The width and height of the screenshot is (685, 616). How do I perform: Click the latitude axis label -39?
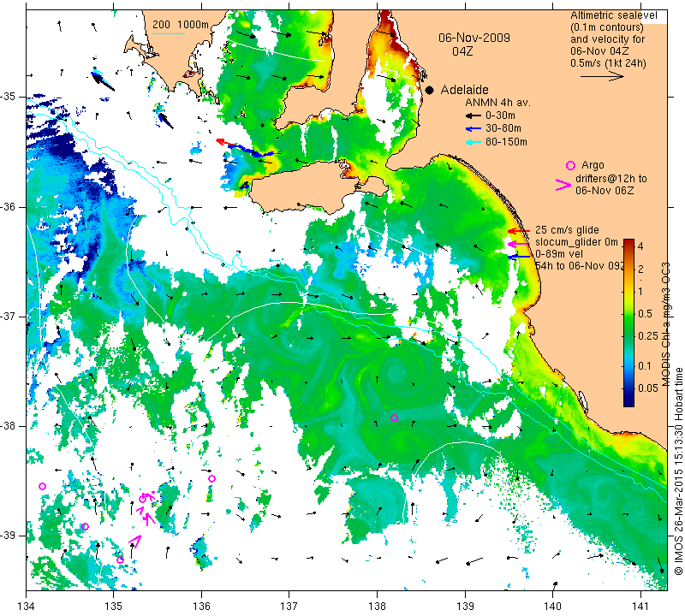9,536
